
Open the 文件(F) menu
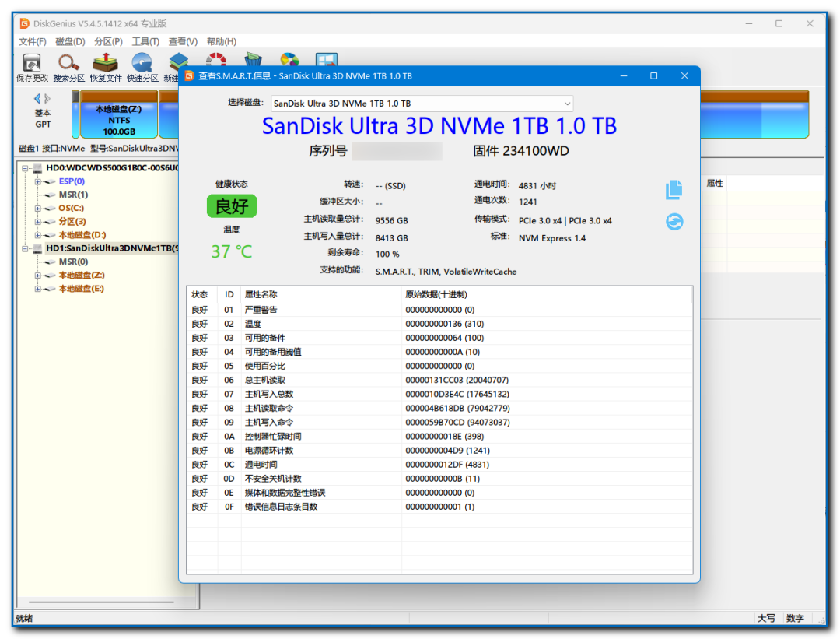click(32, 41)
